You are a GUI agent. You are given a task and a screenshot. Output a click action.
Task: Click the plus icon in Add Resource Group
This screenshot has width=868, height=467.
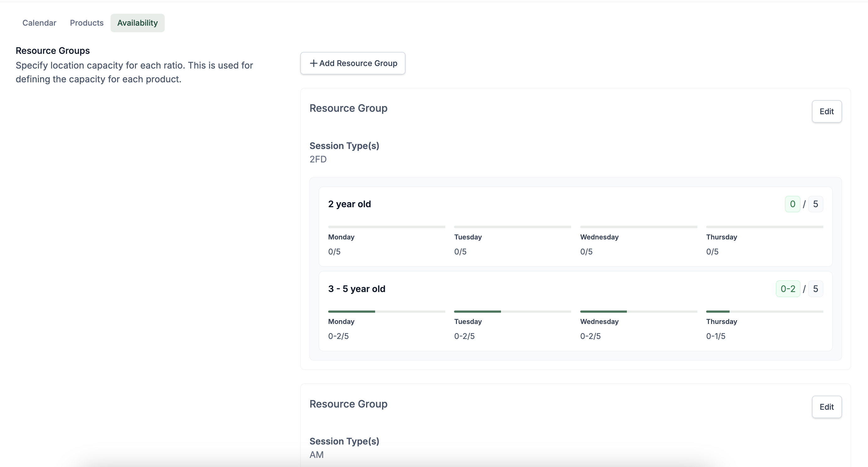313,63
